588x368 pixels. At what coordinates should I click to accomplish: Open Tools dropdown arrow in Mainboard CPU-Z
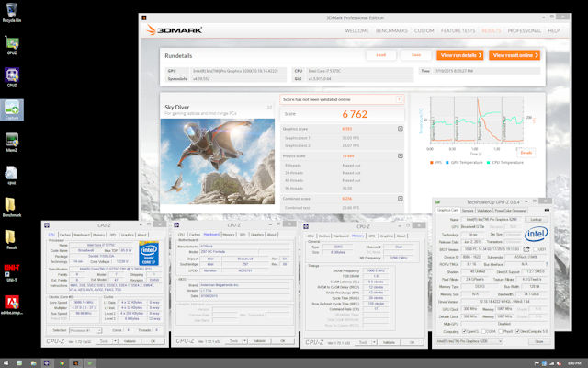pos(245,341)
